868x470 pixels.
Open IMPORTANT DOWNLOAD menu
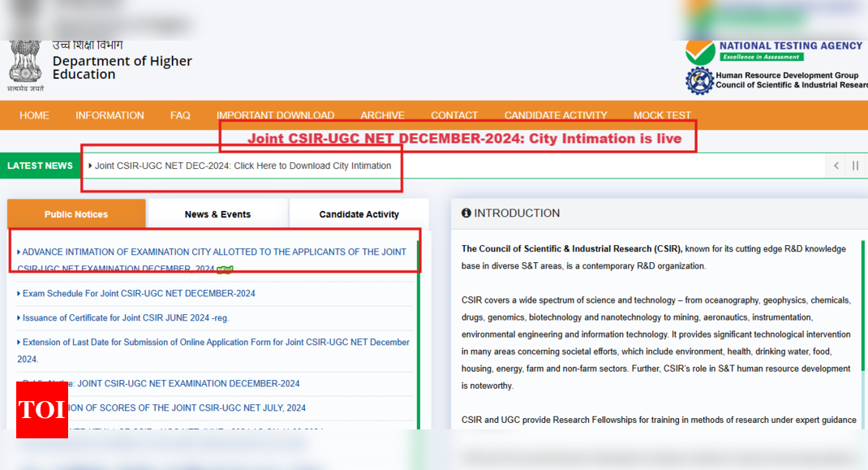[x=275, y=115]
